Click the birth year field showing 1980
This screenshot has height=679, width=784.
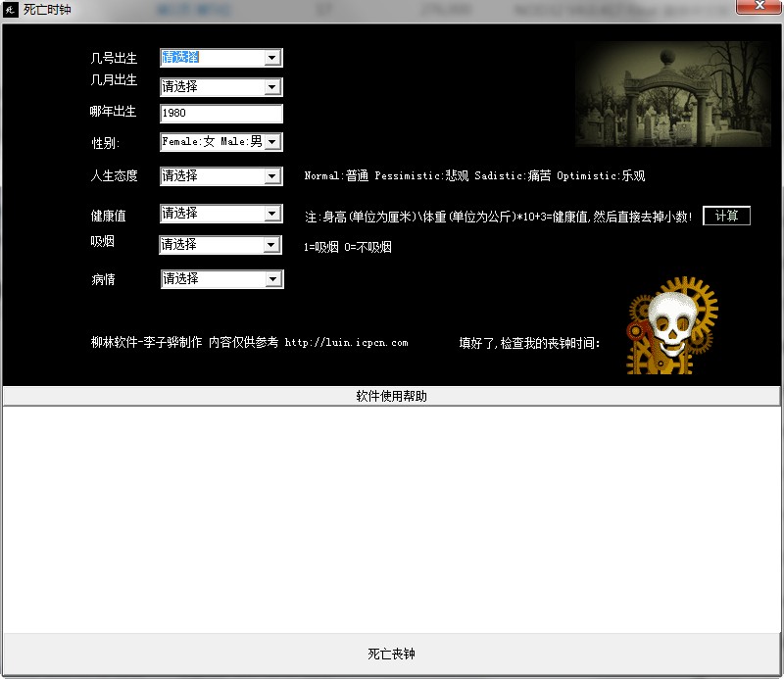[220, 113]
